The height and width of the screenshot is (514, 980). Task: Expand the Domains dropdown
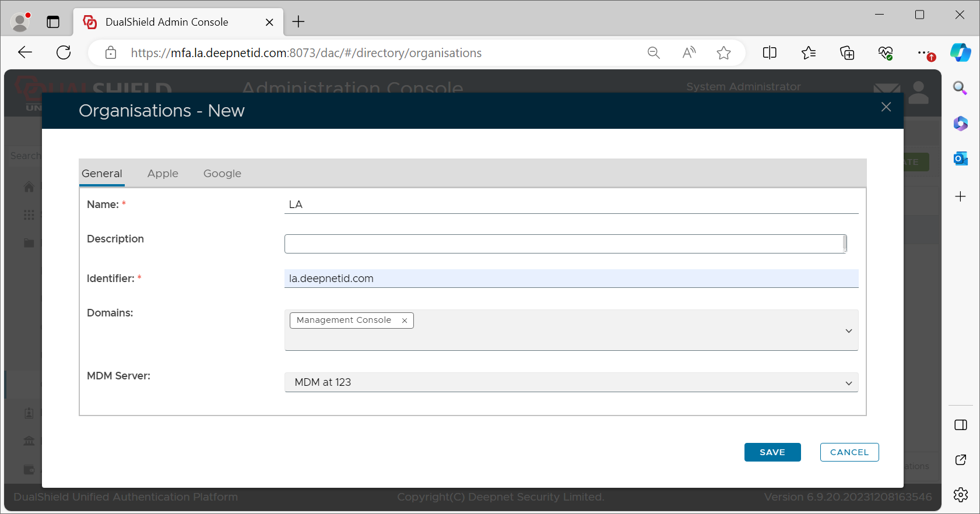[x=848, y=331]
